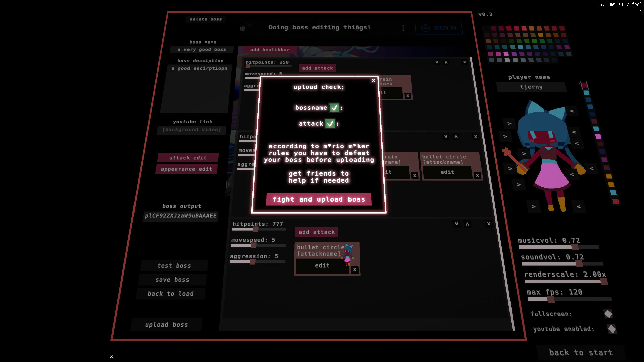Switch to appearance edit
Image resolution: width=644 pixels, height=362 pixels.
[186, 169]
